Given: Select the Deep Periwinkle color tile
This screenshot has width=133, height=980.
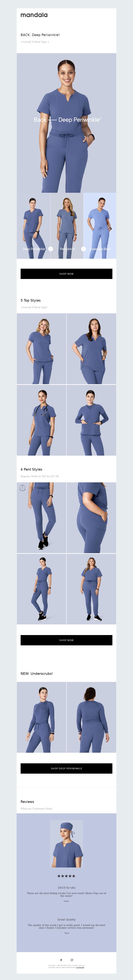Looking at the screenshot, I should (34, 226).
